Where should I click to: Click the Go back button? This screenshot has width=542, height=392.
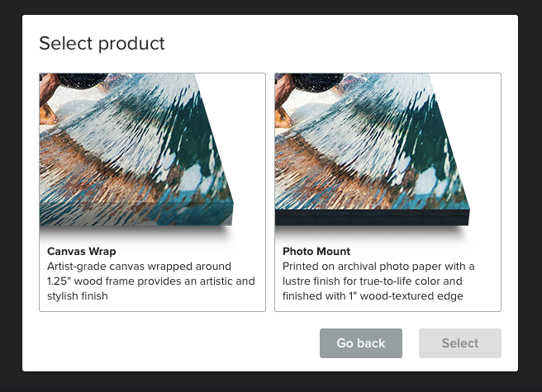pyautogui.click(x=361, y=343)
